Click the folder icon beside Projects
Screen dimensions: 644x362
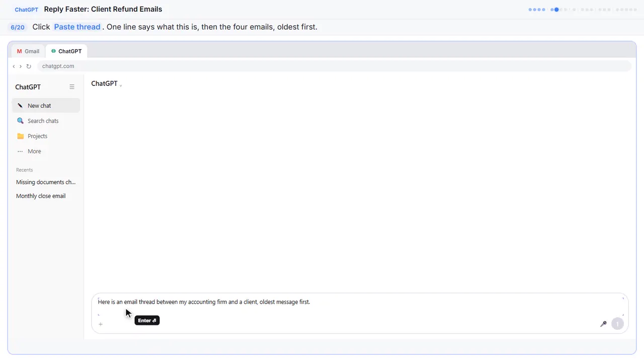20,136
